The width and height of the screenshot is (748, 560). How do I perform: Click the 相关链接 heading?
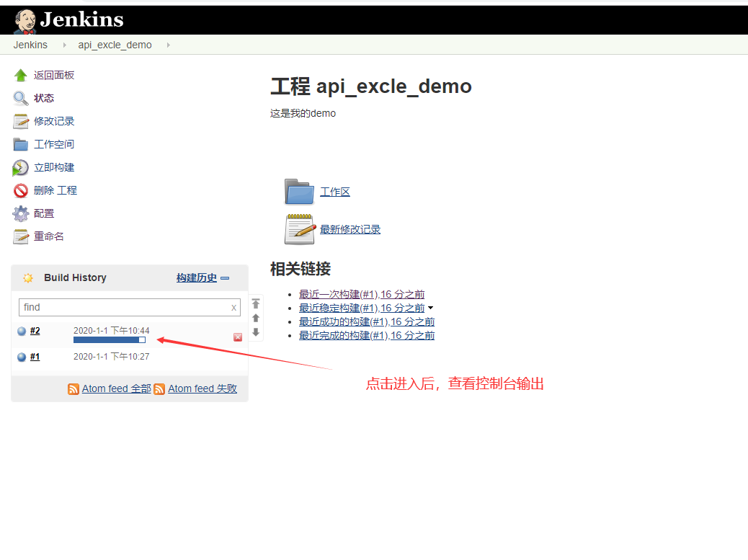point(300,269)
